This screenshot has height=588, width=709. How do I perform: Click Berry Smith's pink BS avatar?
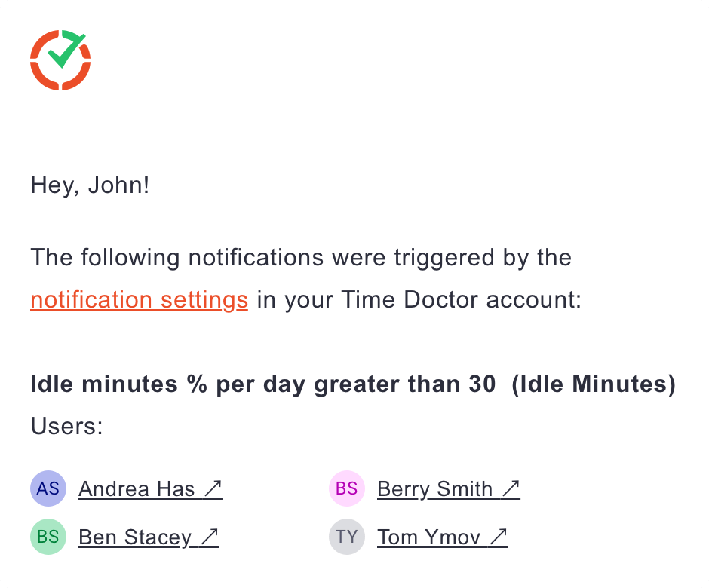(x=347, y=489)
